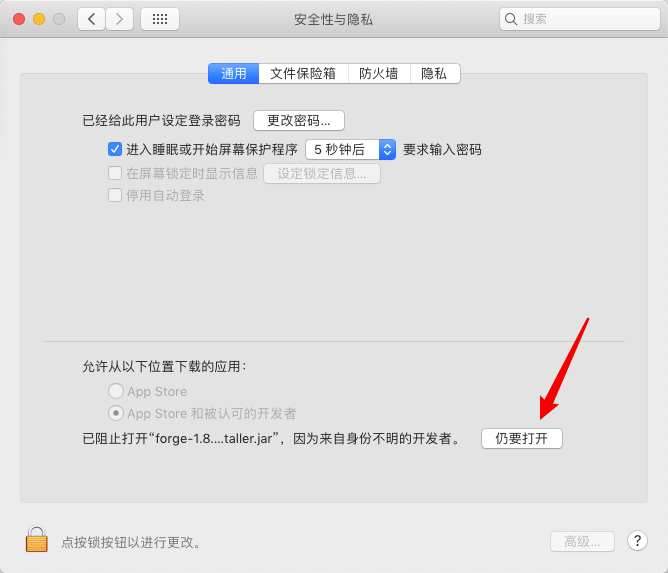The height and width of the screenshot is (573, 668).
Task: Focus the 搜索 search field
Action: (x=580, y=19)
